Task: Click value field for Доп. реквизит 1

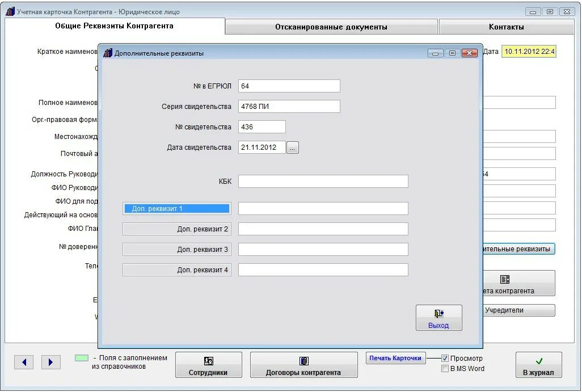Action: click(x=323, y=209)
